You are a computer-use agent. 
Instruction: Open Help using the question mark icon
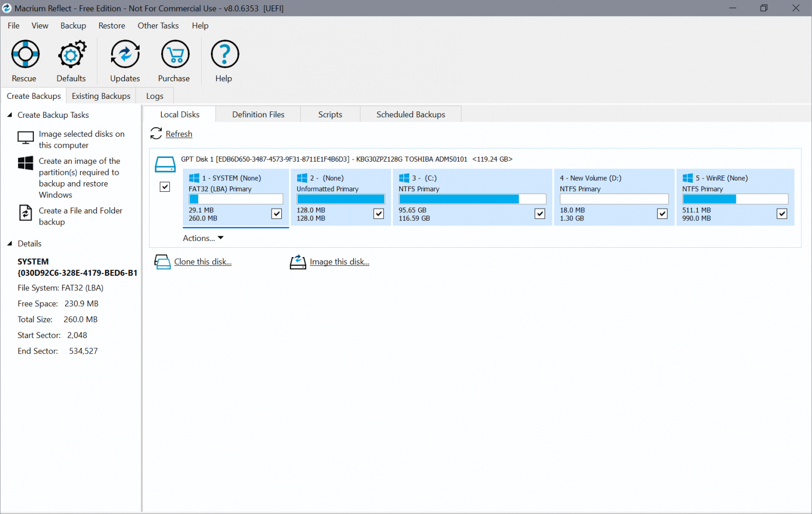(x=224, y=60)
